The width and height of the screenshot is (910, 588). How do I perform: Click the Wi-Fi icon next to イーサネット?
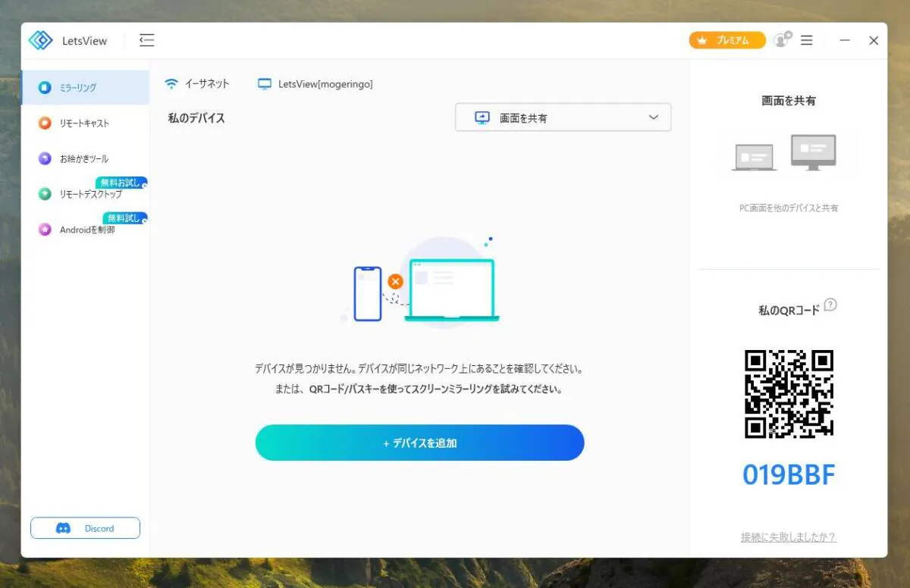[x=172, y=84]
